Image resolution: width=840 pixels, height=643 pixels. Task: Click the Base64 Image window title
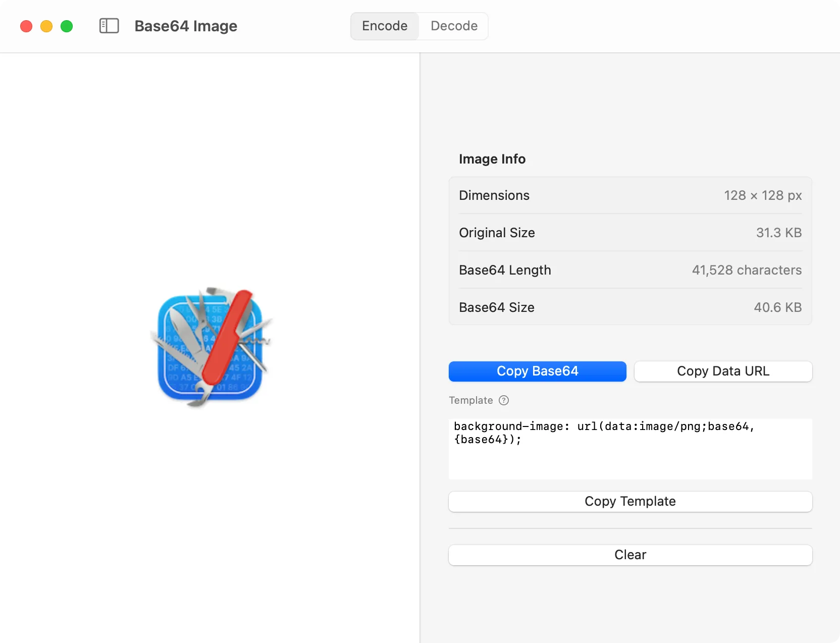pos(186,26)
